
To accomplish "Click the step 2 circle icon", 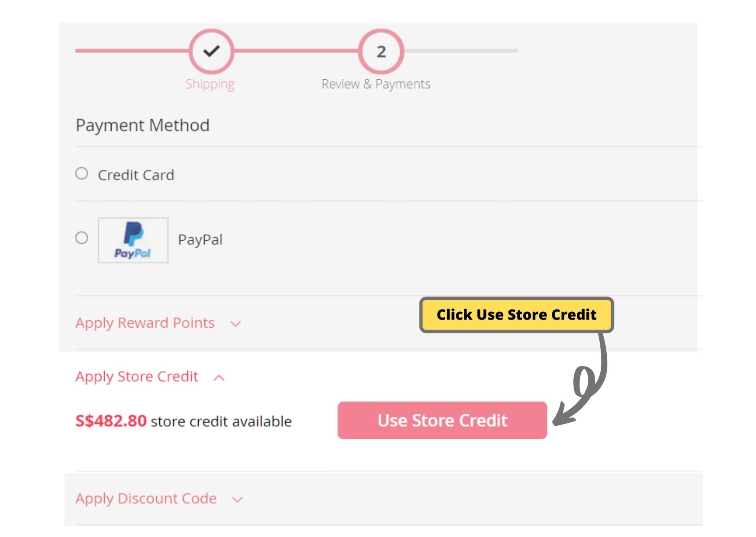I will pyautogui.click(x=381, y=51).
